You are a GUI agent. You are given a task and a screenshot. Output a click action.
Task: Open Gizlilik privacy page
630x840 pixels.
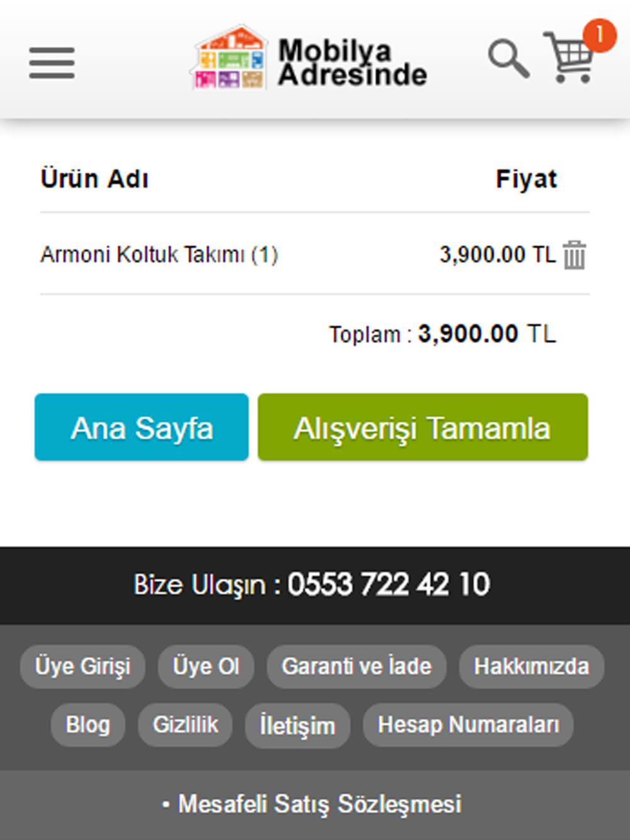point(185,725)
